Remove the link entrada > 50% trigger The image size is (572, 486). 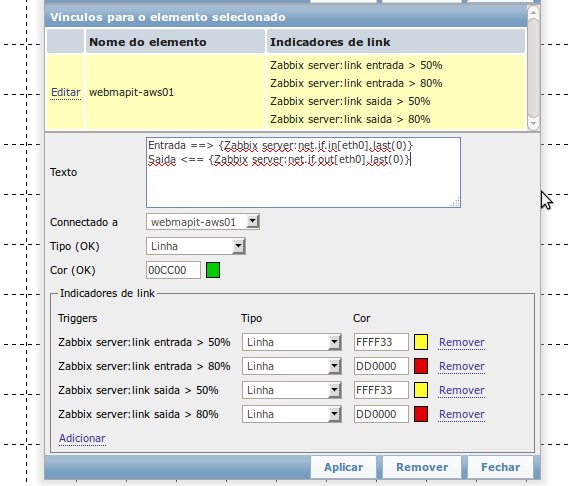(x=462, y=342)
